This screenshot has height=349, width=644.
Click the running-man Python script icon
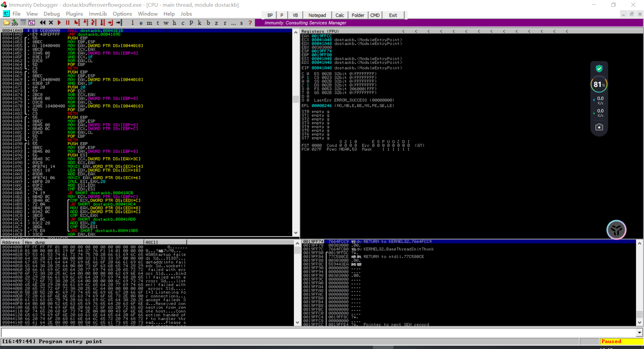click(15, 22)
